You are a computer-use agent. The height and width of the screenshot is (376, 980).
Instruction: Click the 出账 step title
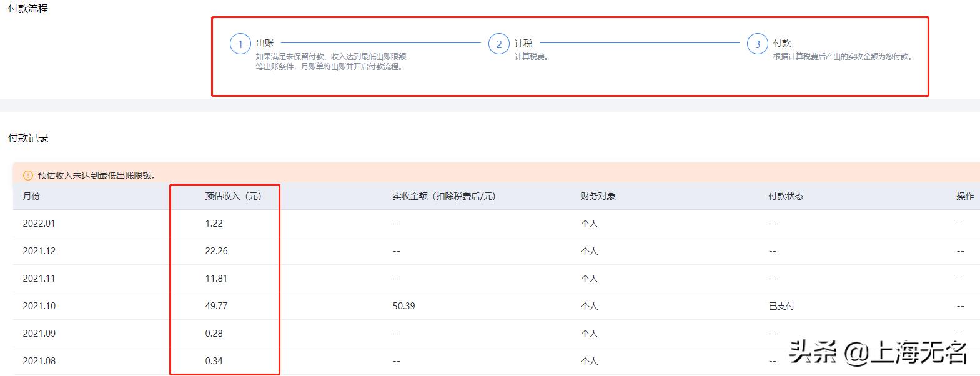(265, 43)
